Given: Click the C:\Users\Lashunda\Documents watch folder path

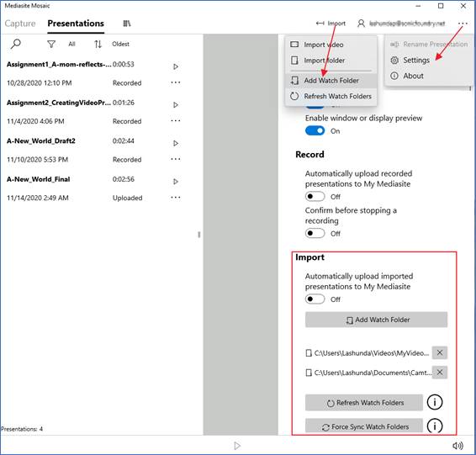Looking at the screenshot, I should (x=373, y=373).
